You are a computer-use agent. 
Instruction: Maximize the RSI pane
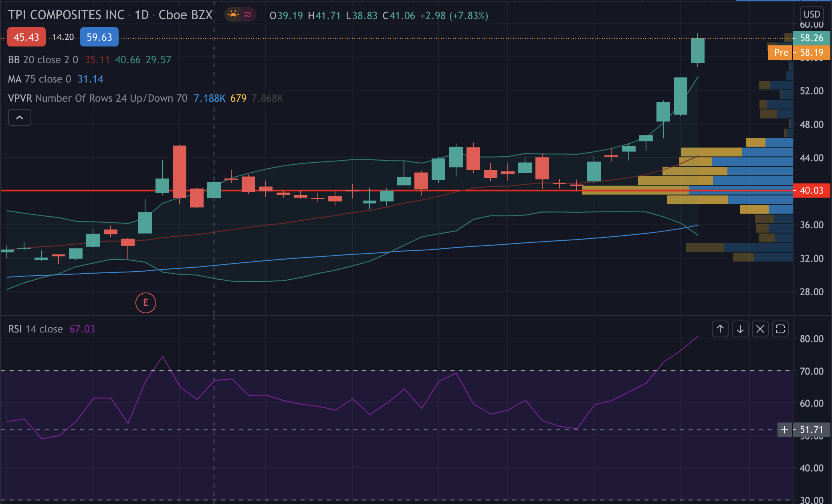click(780, 329)
